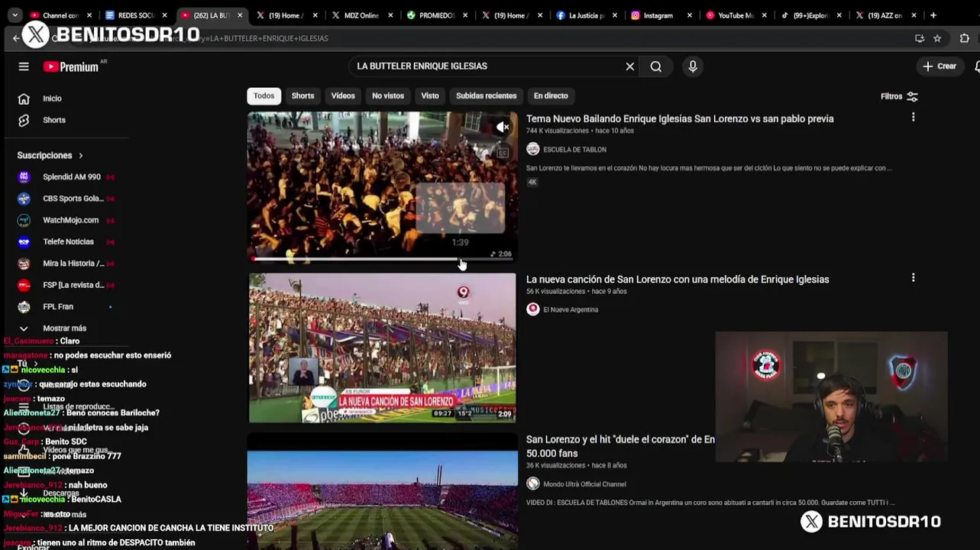Click the La nueva canción de San Lorenzo thumbnail
980x550 pixels.
pyautogui.click(x=382, y=348)
